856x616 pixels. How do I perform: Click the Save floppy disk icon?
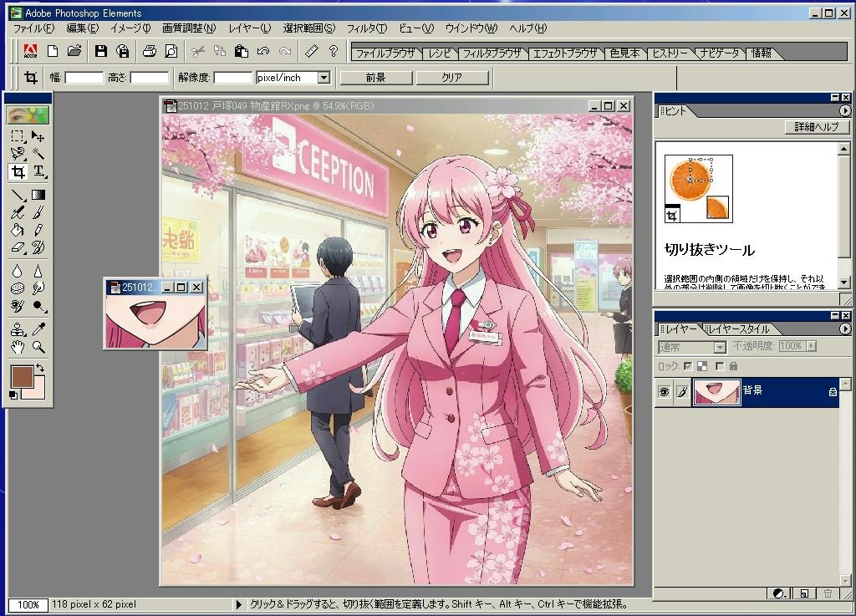pyautogui.click(x=100, y=51)
